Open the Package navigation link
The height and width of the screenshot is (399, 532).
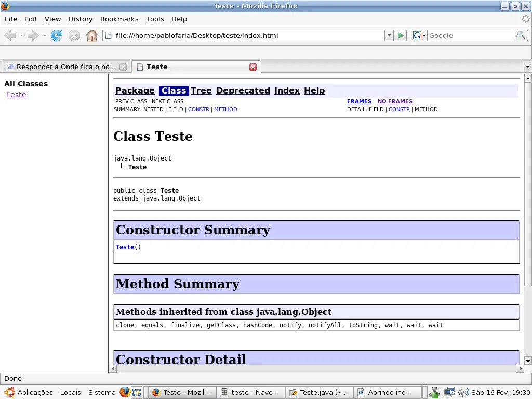[135, 90]
